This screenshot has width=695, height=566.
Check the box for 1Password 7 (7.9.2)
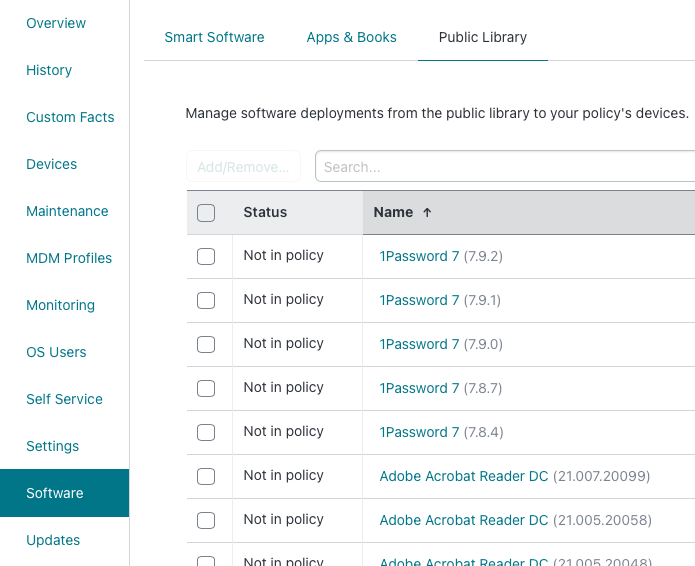coord(206,256)
